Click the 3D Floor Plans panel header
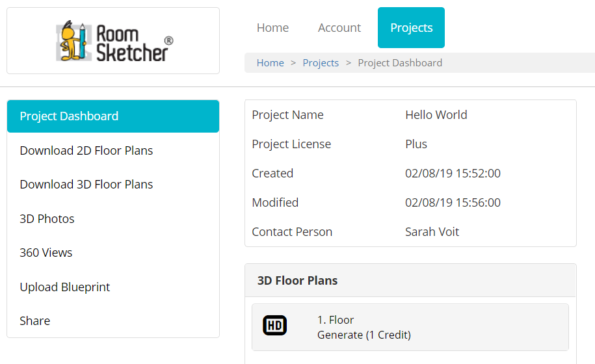 410,281
